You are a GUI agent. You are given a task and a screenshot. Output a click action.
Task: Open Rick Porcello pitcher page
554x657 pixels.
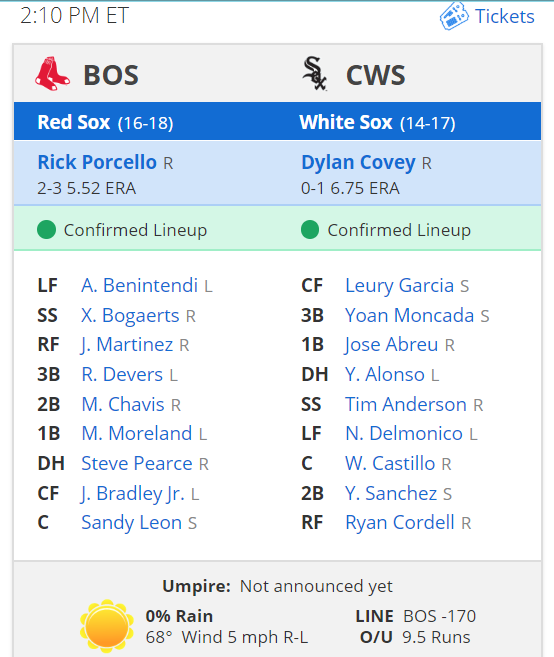(x=97, y=162)
